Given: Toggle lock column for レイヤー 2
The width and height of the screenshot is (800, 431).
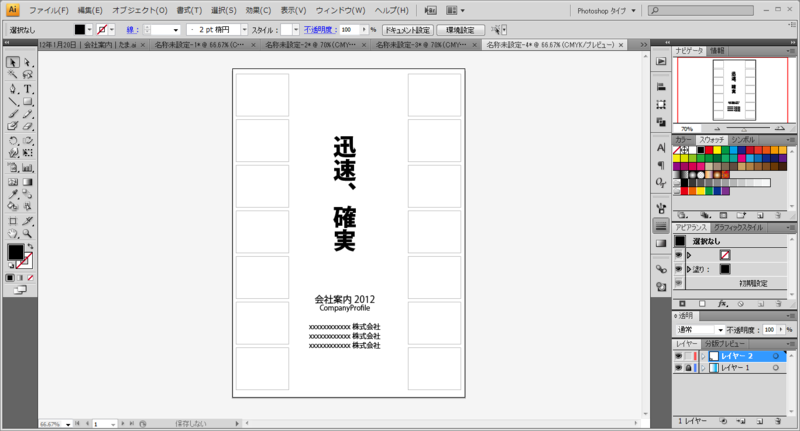Looking at the screenshot, I should [x=688, y=356].
